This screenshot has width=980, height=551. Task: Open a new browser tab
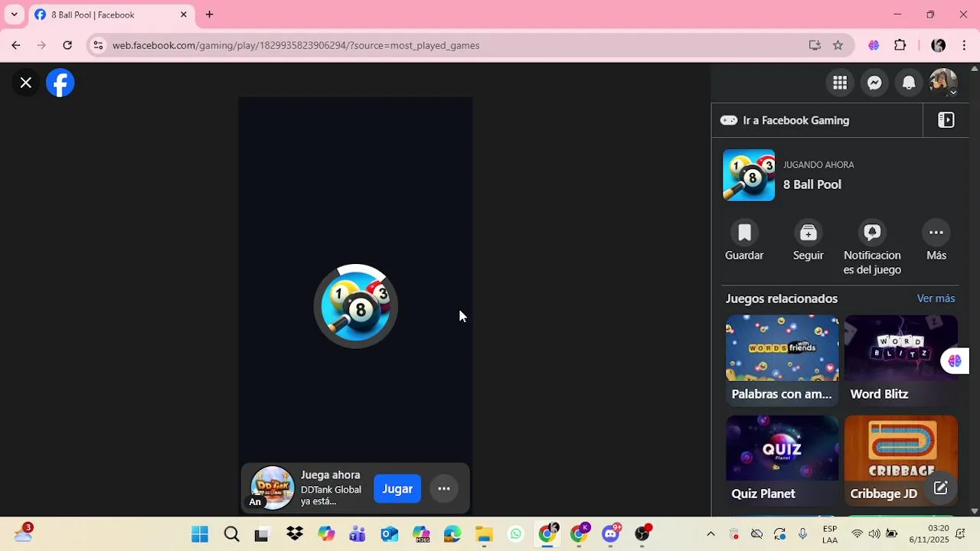coord(209,15)
